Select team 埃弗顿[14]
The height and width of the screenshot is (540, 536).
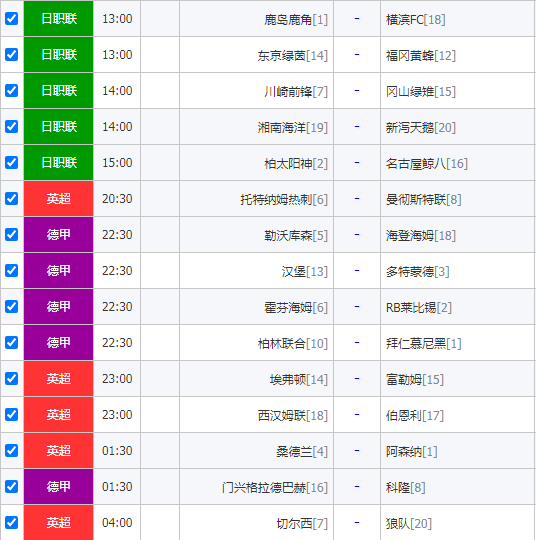(299, 380)
